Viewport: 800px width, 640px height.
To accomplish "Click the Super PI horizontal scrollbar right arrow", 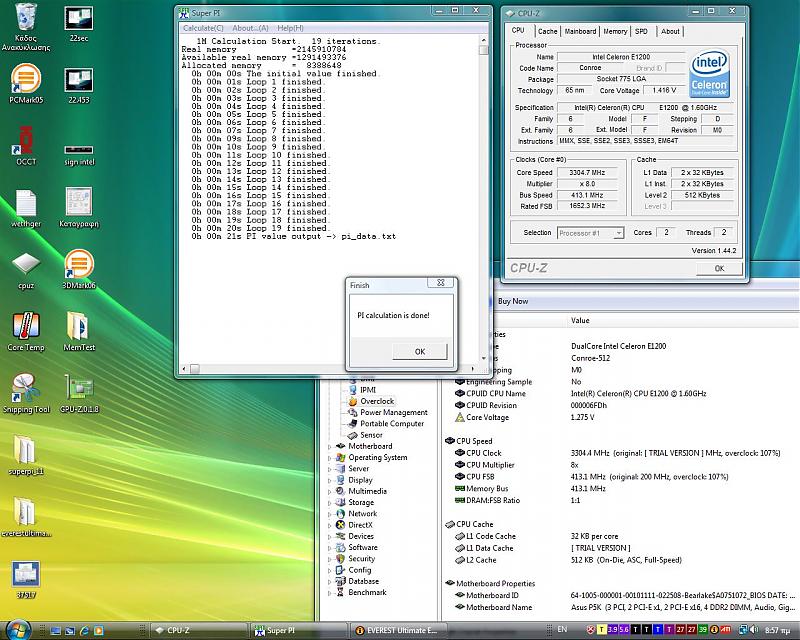I will (473, 368).
